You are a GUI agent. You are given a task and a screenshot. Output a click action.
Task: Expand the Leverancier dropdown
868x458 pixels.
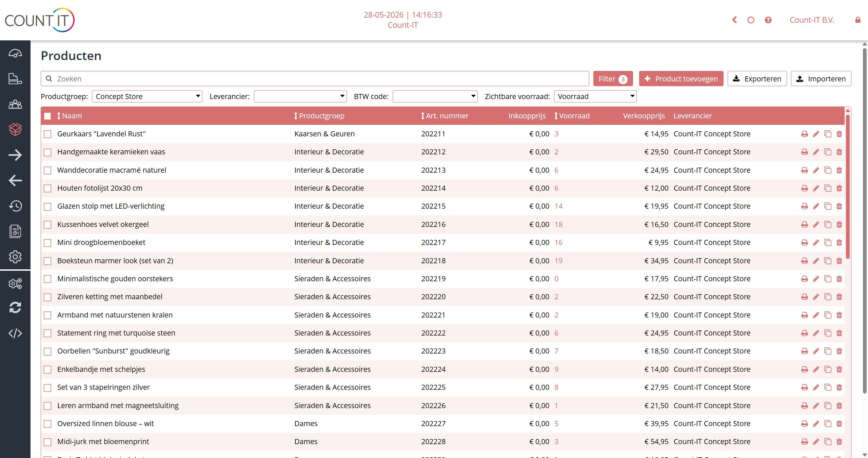pos(300,96)
